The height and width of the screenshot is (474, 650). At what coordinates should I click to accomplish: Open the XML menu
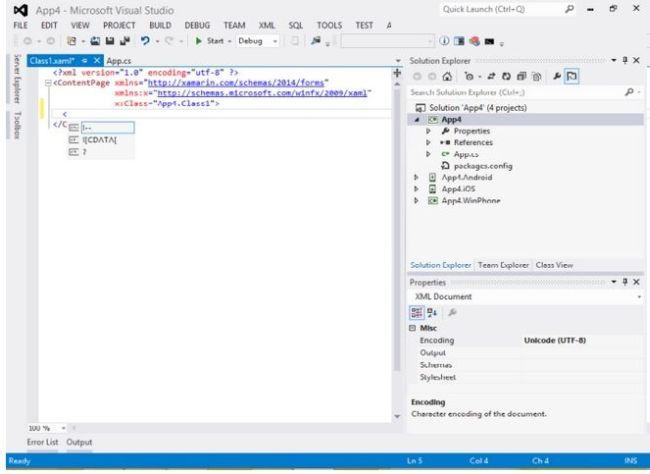tap(267, 25)
